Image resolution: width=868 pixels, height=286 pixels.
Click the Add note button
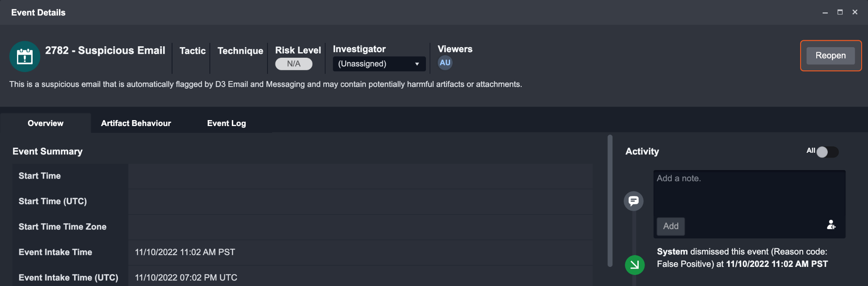(x=670, y=226)
